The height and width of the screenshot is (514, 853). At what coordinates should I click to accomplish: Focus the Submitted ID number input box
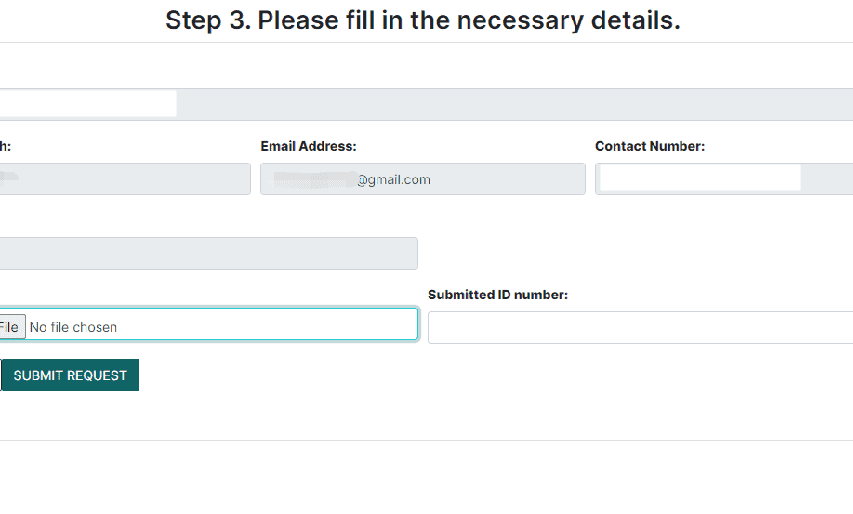coord(640,327)
